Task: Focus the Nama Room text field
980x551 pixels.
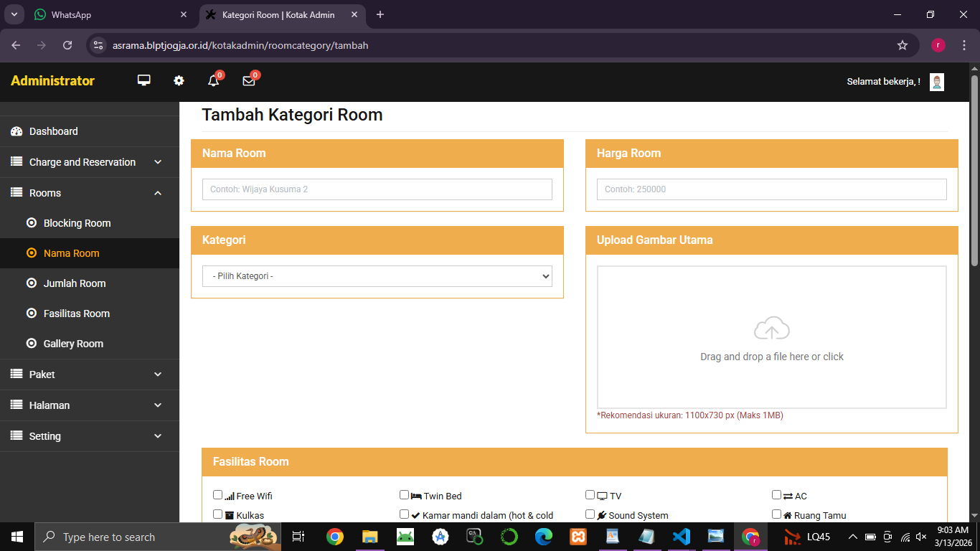Action: tap(377, 189)
